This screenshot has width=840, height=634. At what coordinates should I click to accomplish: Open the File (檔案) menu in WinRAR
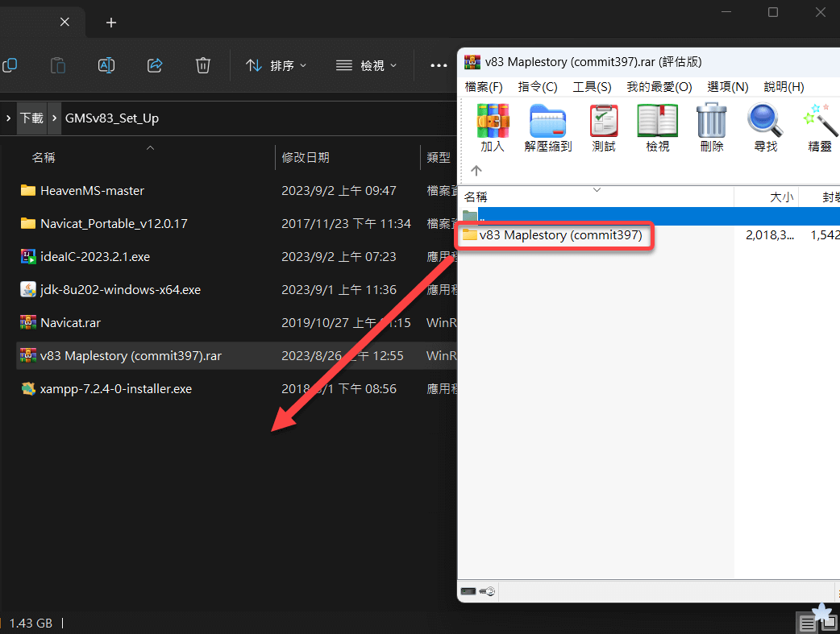tap(483, 87)
